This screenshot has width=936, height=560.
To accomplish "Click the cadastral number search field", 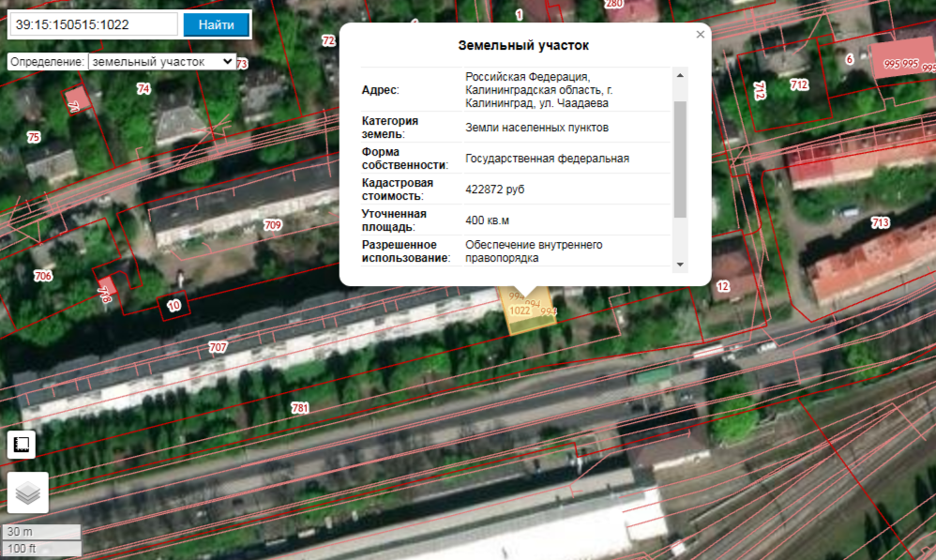I will click(92, 24).
